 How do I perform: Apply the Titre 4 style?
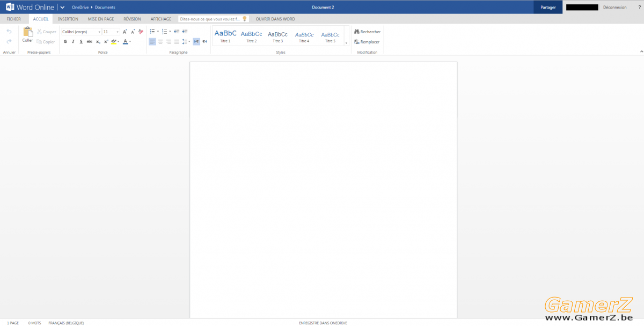pos(304,36)
